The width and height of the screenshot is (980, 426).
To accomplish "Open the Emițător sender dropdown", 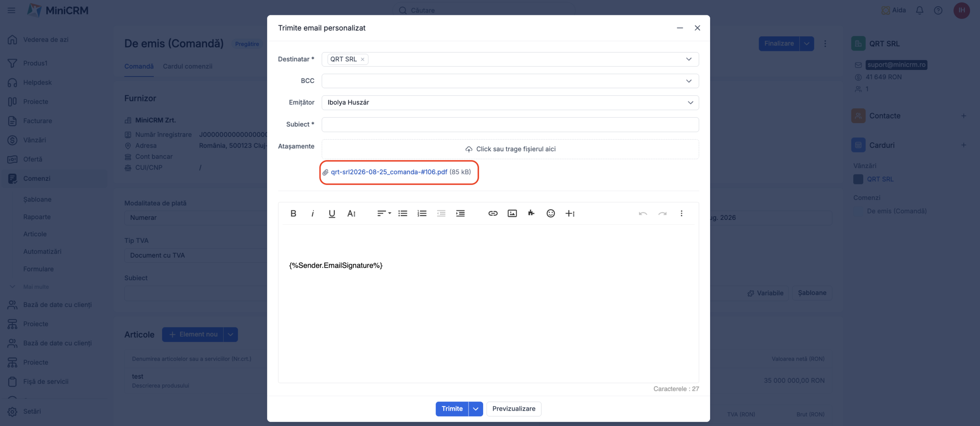I will tap(510, 102).
